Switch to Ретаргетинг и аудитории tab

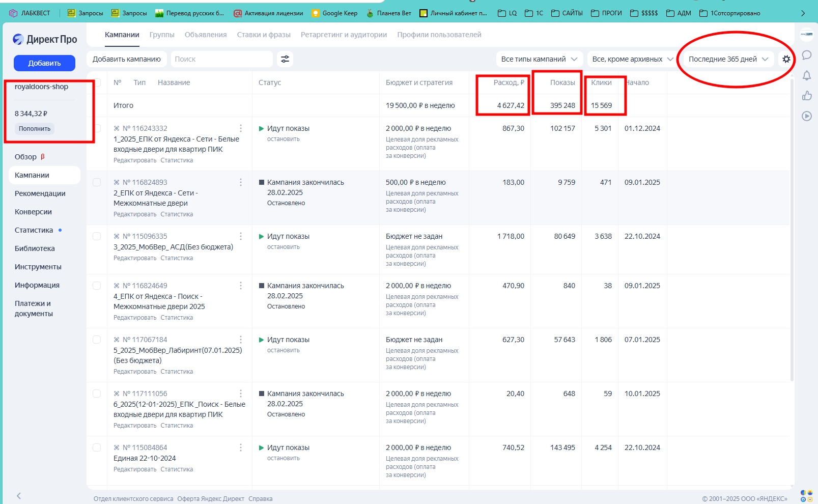coord(344,35)
